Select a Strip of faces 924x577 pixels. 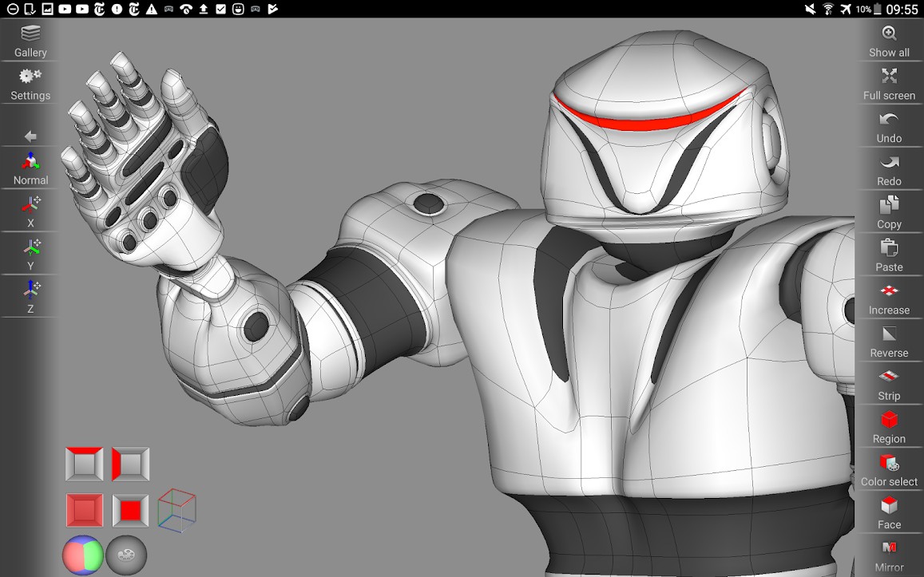coord(889,385)
